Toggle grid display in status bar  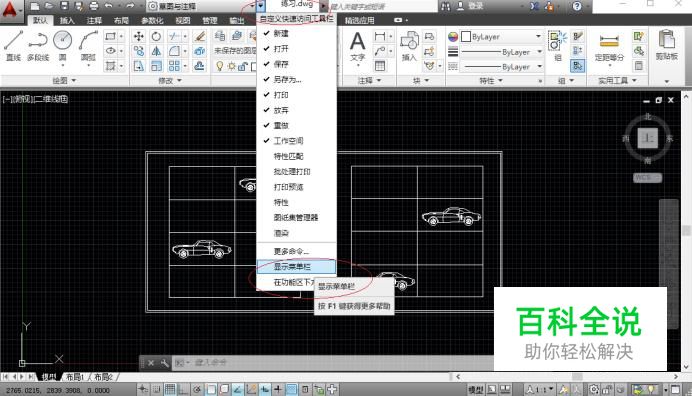[x=170, y=389]
